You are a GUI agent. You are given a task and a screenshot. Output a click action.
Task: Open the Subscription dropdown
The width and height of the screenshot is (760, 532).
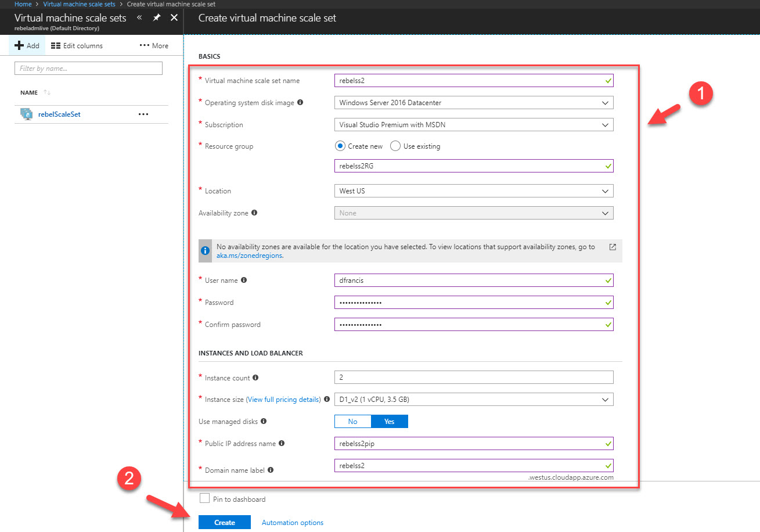[x=474, y=124]
